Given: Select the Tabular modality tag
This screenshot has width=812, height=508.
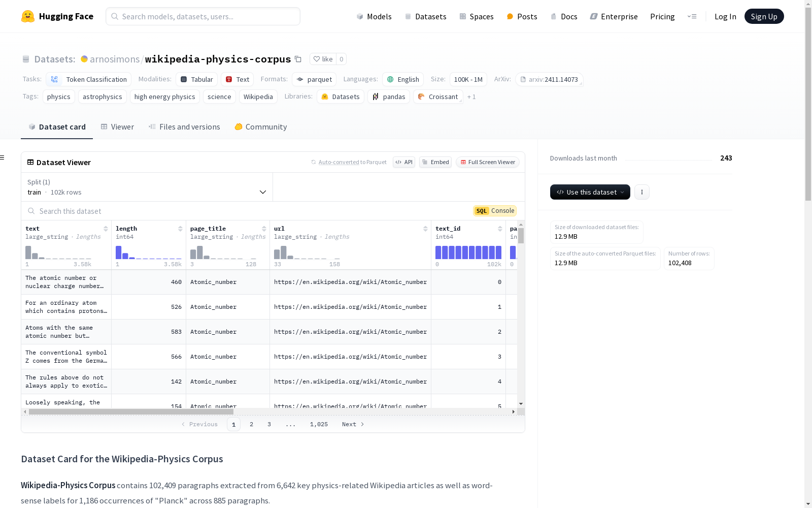Looking at the screenshot, I should 197,79.
